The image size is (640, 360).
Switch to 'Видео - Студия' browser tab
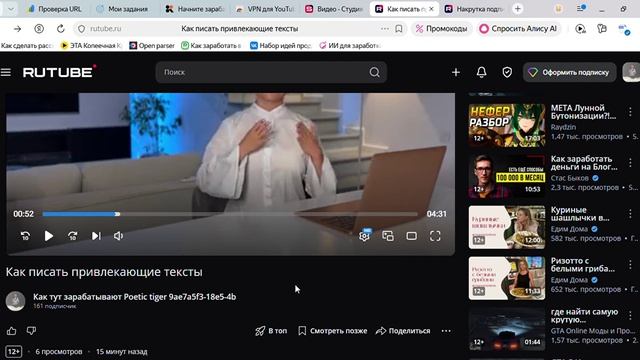click(x=334, y=9)
